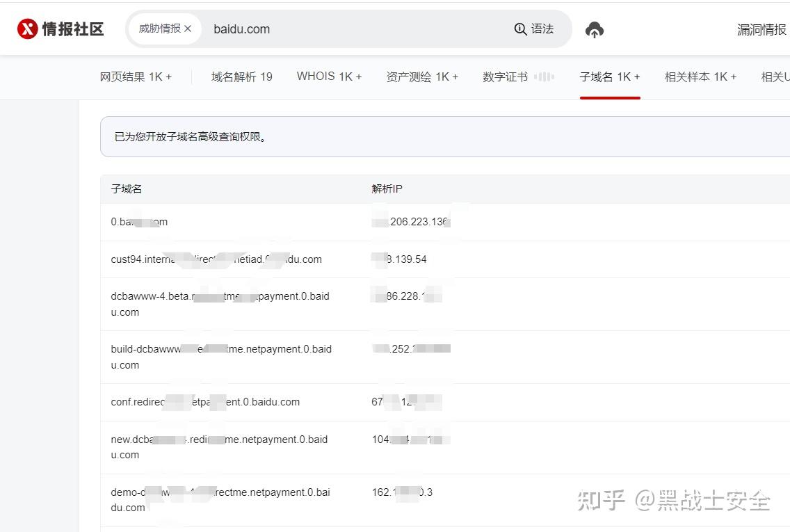Remove the 威胁情报 search filter tag
The width and height of the screenshot is (790, 532).
(x=188, y=29)
